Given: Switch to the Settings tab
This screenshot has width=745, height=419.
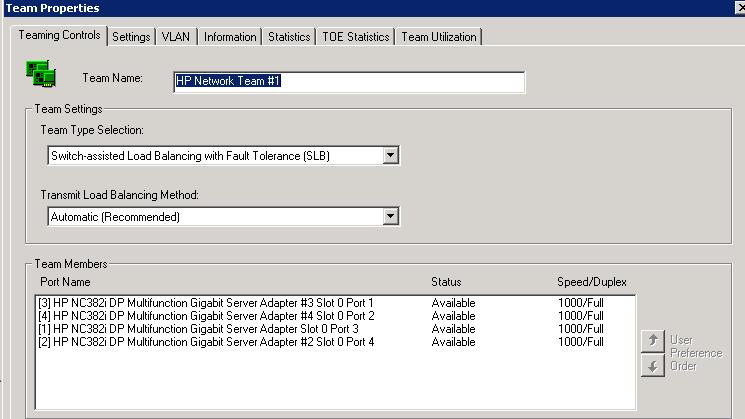Looking at the screenshot, I should (x=131, y=37).
